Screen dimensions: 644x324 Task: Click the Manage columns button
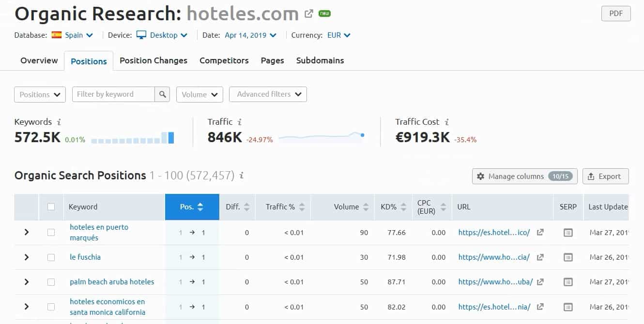pos(525,177)
